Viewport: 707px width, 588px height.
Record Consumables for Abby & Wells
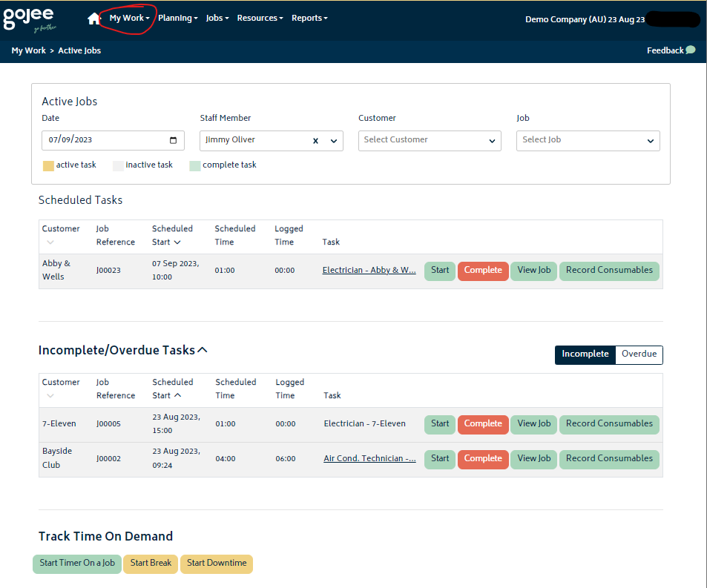coord(609,271)
